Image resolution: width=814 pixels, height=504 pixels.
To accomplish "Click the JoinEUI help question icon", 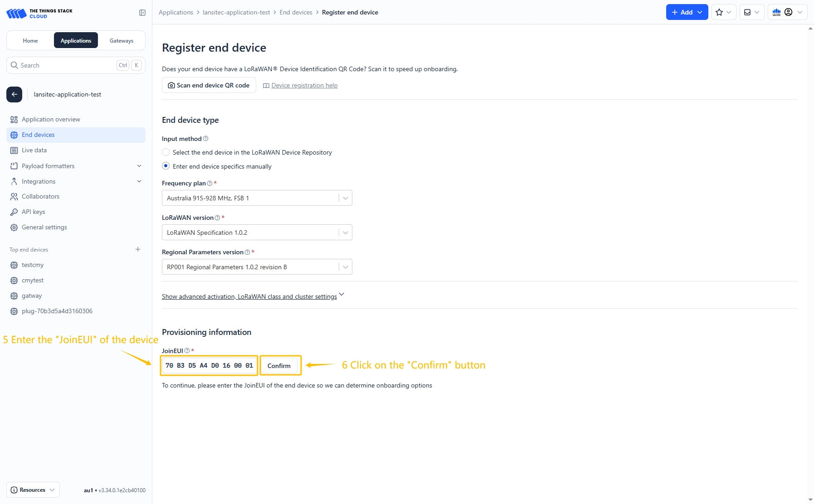I will [x=187, y=351].
